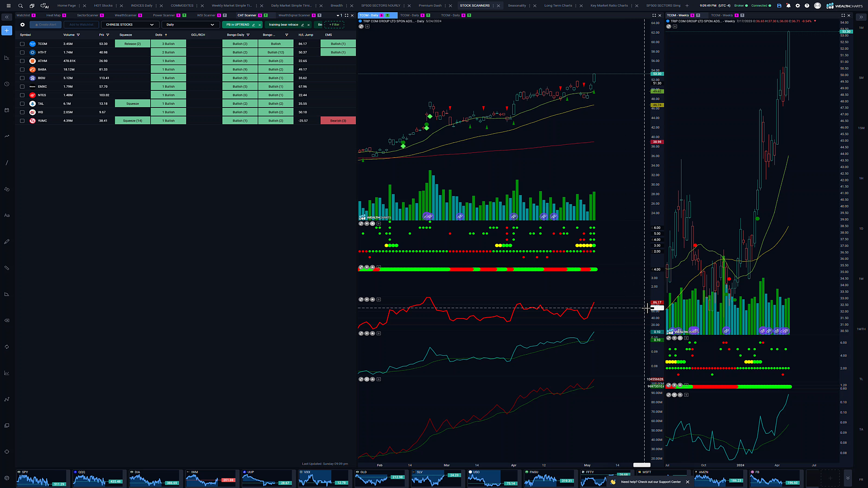Check the YUMC row checkbox
868x488 pixels.
point(22,121)
